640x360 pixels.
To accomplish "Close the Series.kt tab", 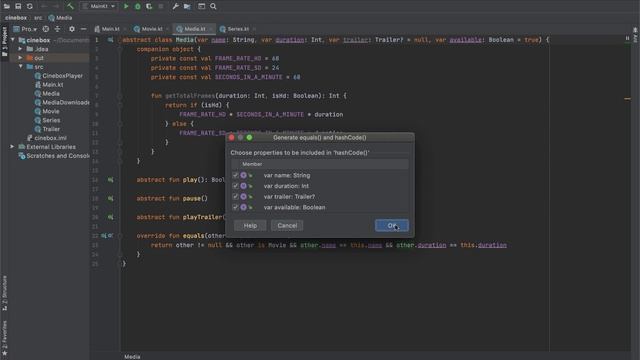I will pyautogui.click(x=254, y=29).
